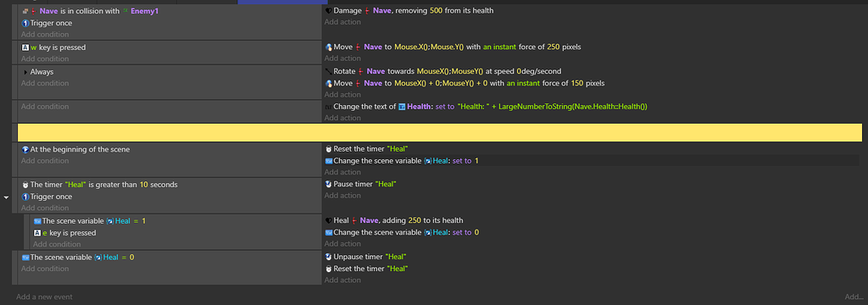Click the Unpause timer Heal action icon
868x305 pixels.
(328, 257)
